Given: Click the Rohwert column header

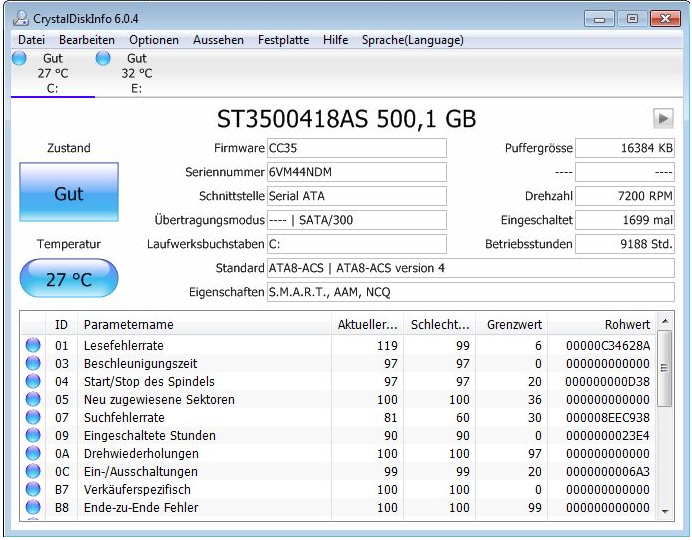Looking at the screenshot, I should 602,325.
